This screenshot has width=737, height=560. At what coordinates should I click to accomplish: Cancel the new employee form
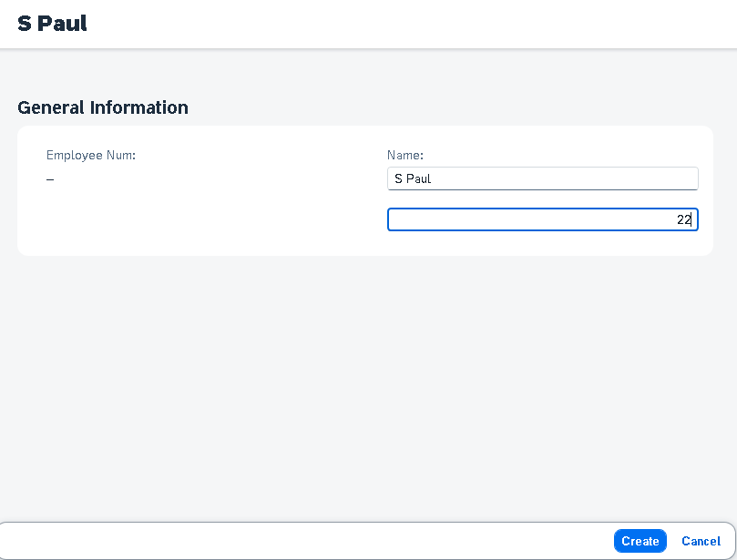point(701,541)
